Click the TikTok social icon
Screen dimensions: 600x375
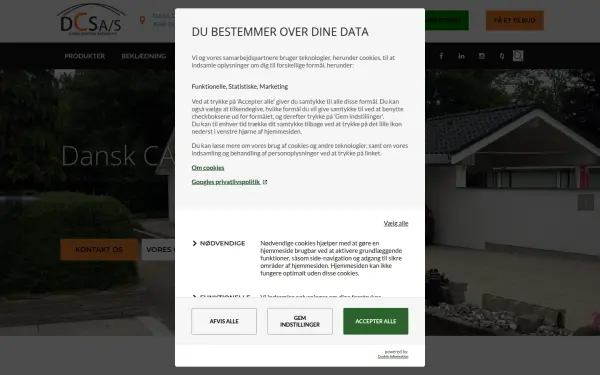(x=502, y=56)
